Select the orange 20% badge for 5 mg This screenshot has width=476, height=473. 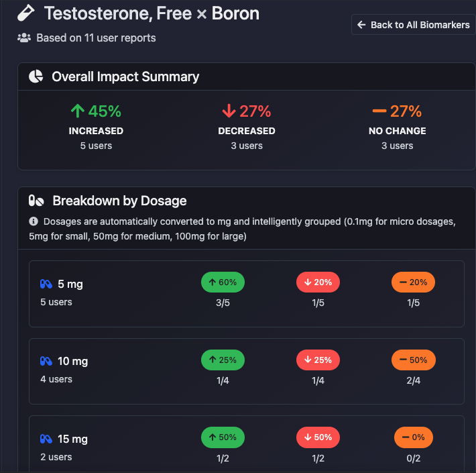click(413, 282)
